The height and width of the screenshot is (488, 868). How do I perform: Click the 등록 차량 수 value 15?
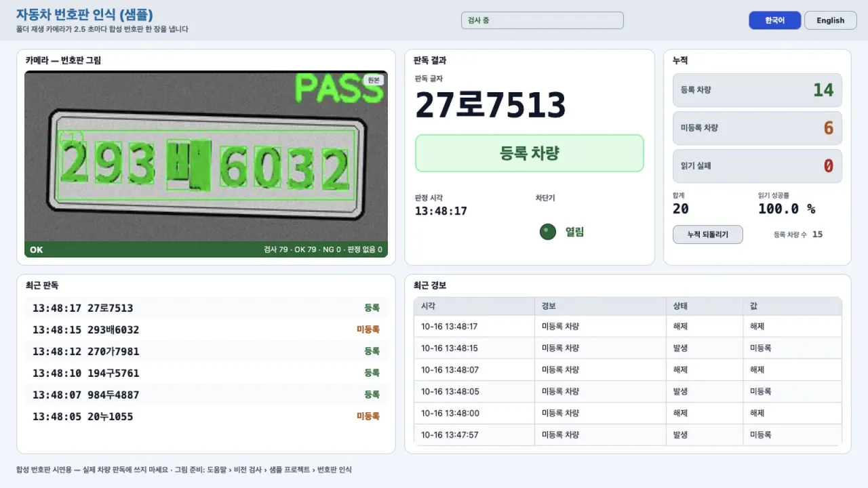click(x=817, y=235)
